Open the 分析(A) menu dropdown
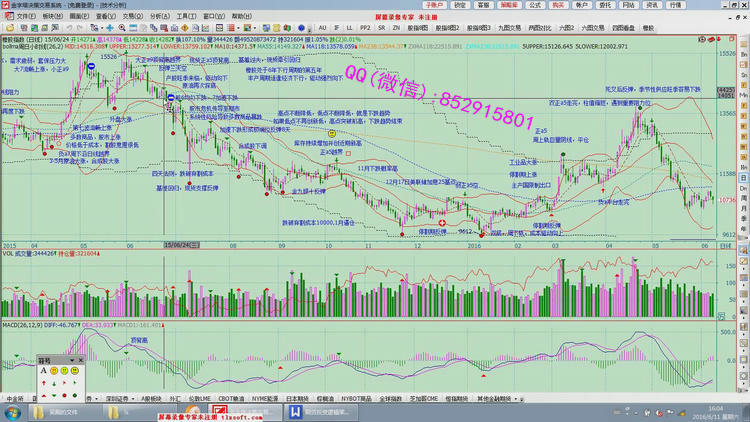The width and height of the screenshot is (750, 422). [x=159, y=17]
